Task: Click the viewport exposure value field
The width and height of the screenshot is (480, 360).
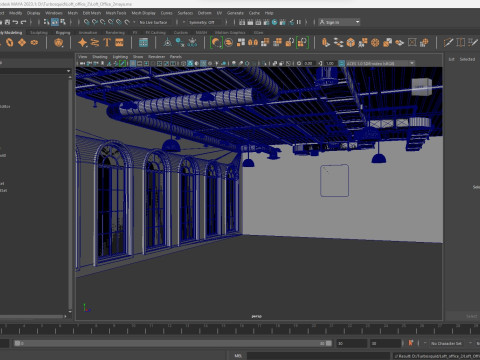Action: coord(308,63)
